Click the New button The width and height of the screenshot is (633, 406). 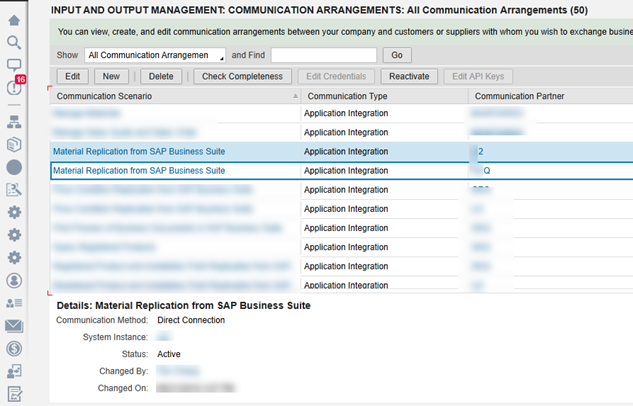pos(111,76)
